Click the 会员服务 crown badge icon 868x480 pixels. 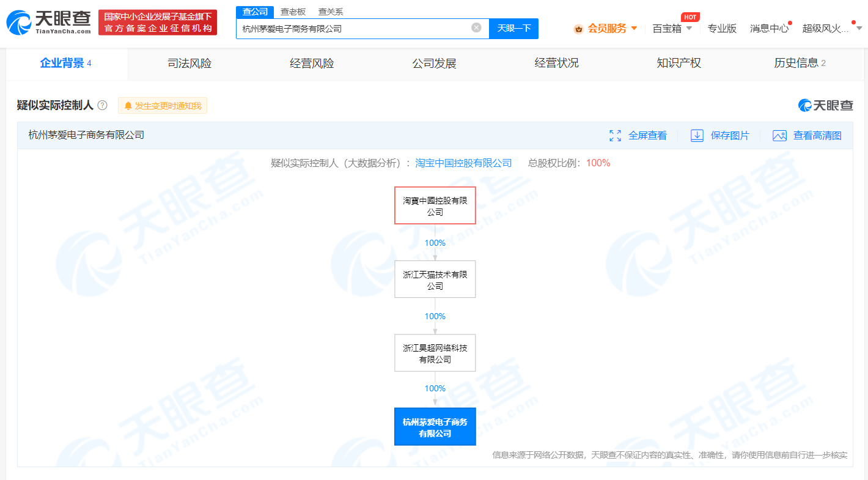click(578, 29)
